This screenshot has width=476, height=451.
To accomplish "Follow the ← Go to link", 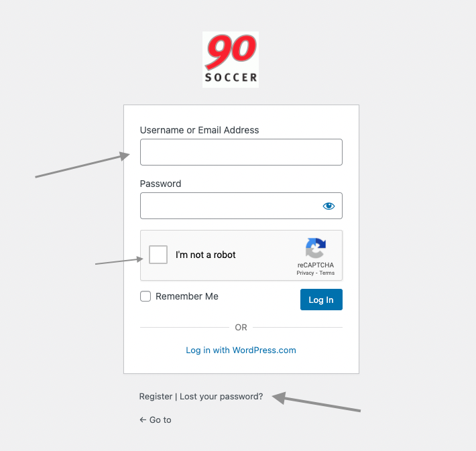I will [x=155, y=420].
